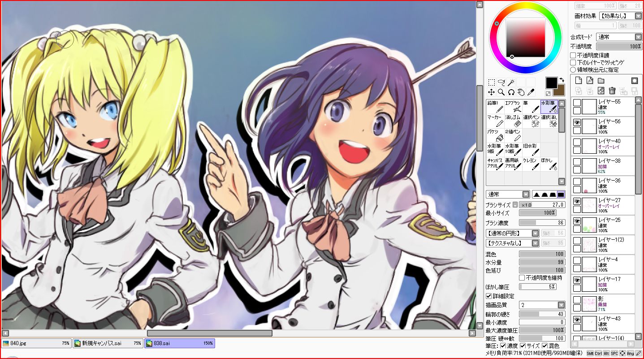Screen dimensions: 644x359
Task: Create a new linework pen layer
Action: (x=589, y=81)
